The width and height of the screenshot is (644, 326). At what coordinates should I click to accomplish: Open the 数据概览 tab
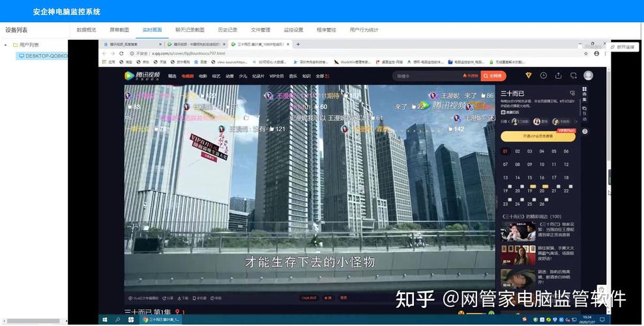[86, 30]
